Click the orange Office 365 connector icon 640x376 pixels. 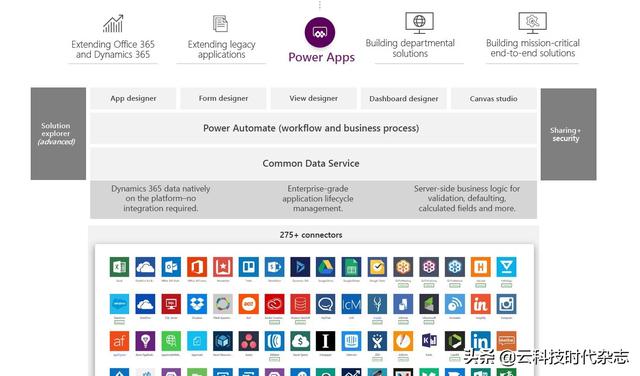(197, 267)
